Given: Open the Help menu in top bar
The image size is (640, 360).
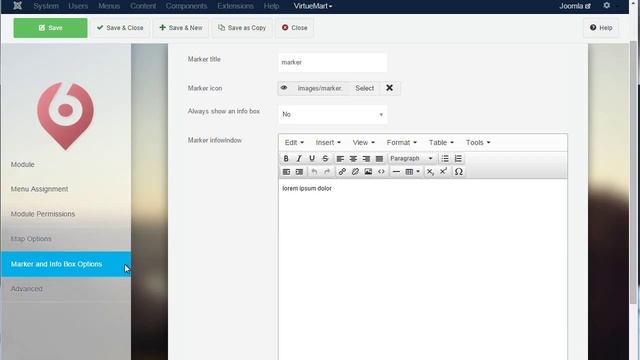Looking at the screenshot, I should [x=271, y=6].
